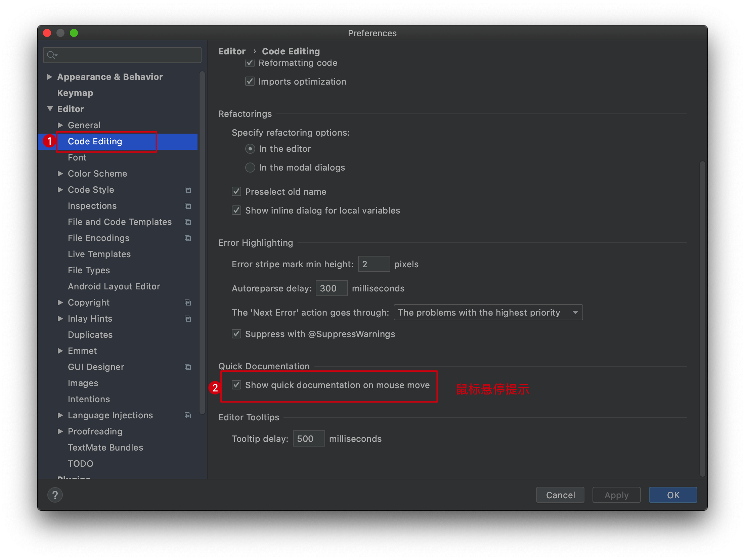
Task: Click the sidebar tree scrollbar
Action: 202,243
